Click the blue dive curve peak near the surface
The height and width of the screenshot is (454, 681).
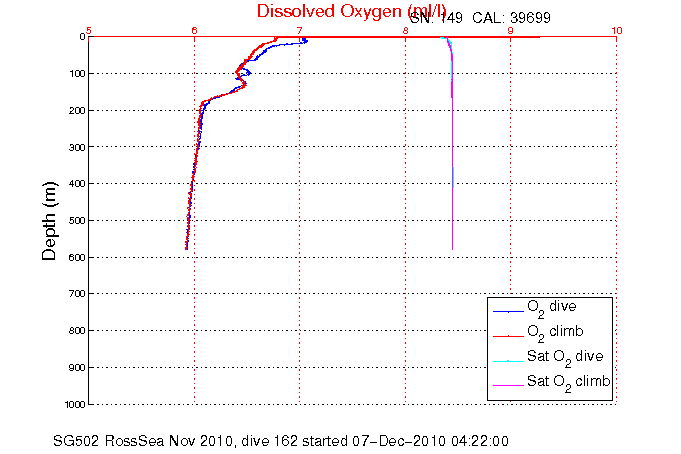[x=306, y=41]
